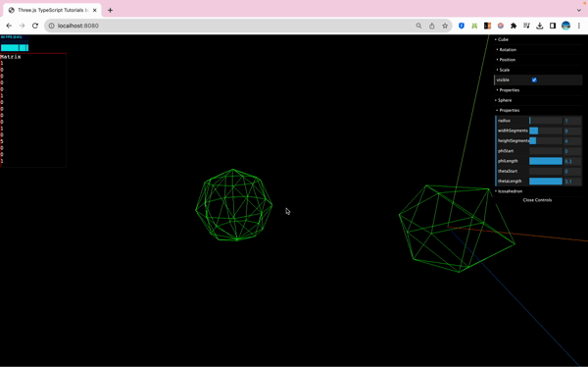Open the black and orange extension icon
588x367 pixels.
(487, 26)
